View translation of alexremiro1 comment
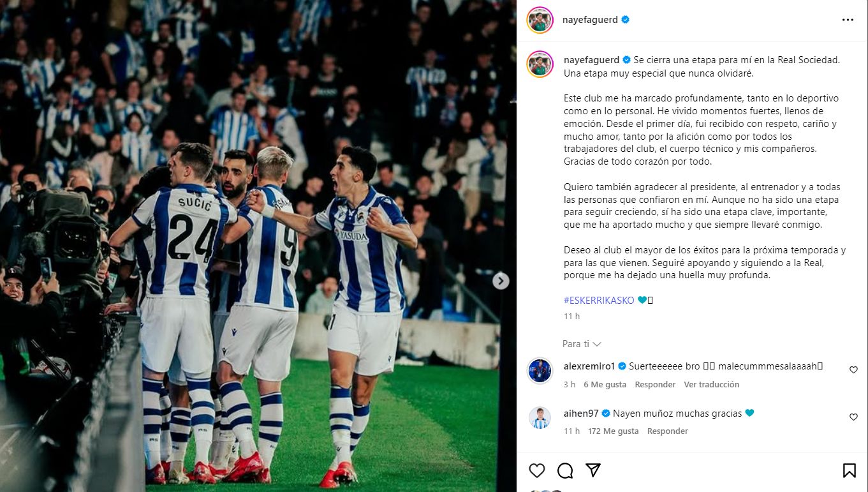The height and width of the screenshot is (492, 868). tap(712, 384)
